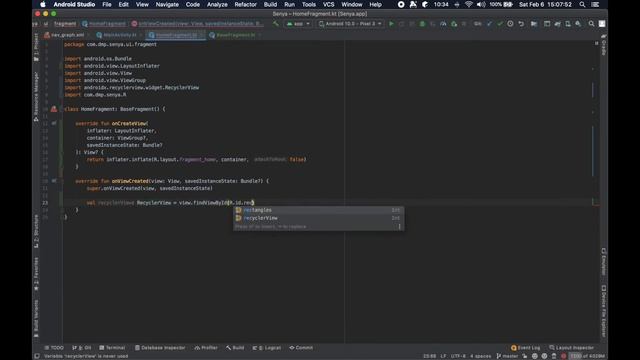The image size is (640, 360).
Task: Open the profiler gauge icon in toolbar
Action: (443, 24)
